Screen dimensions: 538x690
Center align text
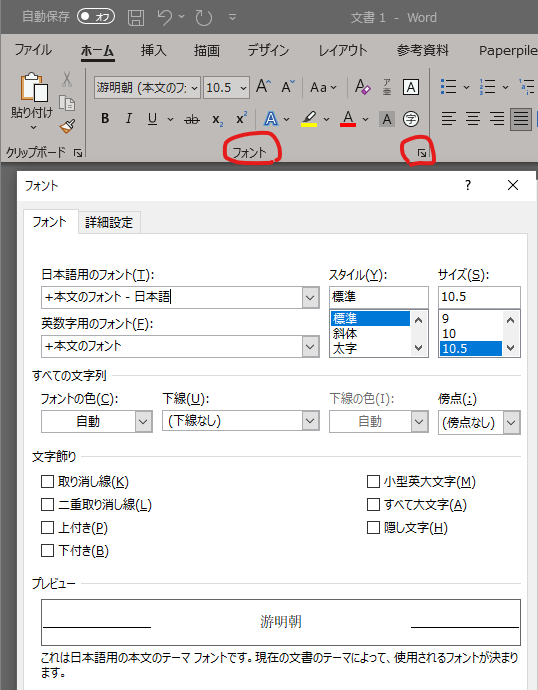tap(473, 119)
